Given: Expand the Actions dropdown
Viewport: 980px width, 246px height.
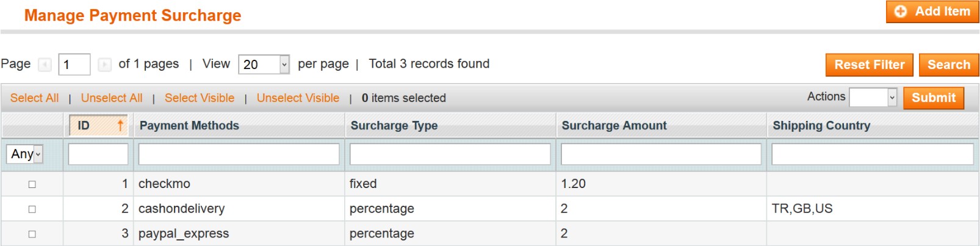Looking at the screenshot, I should (873, 98).
